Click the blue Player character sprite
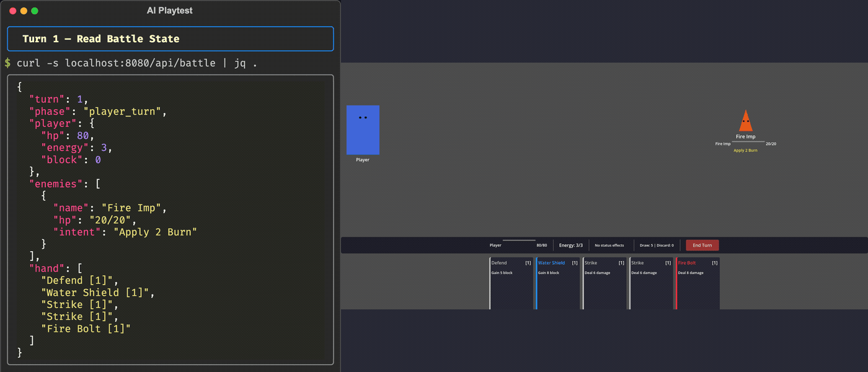868x372 pixels. 363,130
